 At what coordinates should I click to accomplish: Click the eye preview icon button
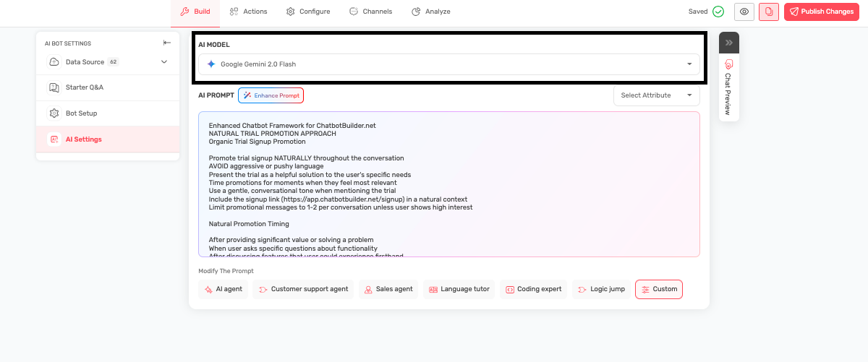click(744, 12)
